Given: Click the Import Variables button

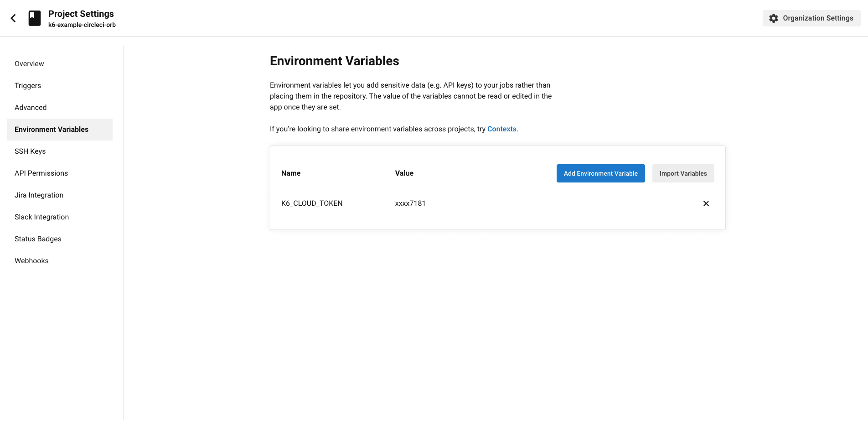Looking at the screenshot, I should pyautogui.click(x=683, y=173).
